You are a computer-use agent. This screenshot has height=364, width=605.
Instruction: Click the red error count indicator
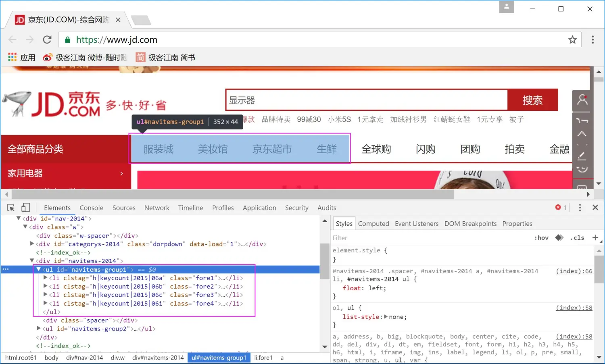tap(561, 208)
